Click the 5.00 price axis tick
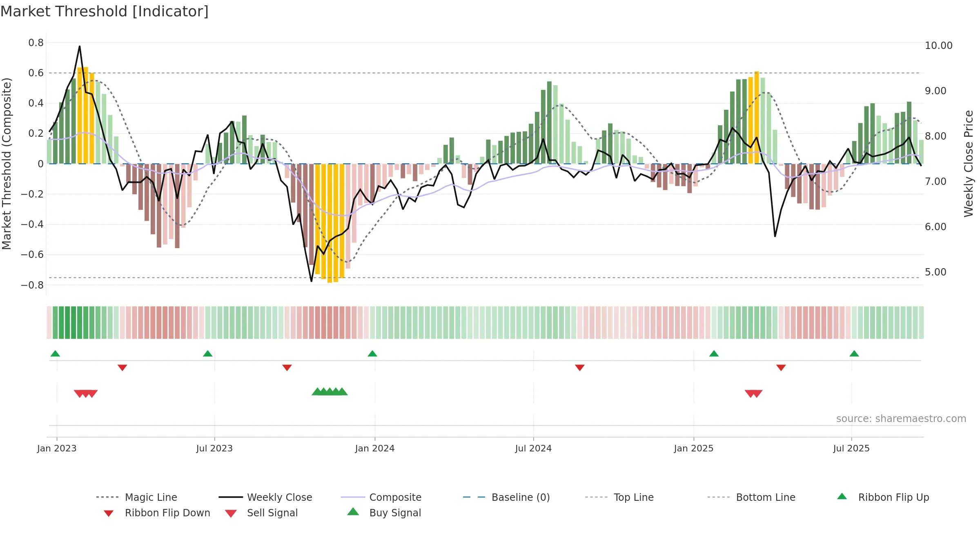 pyautogui.click(x=935, y=272)
